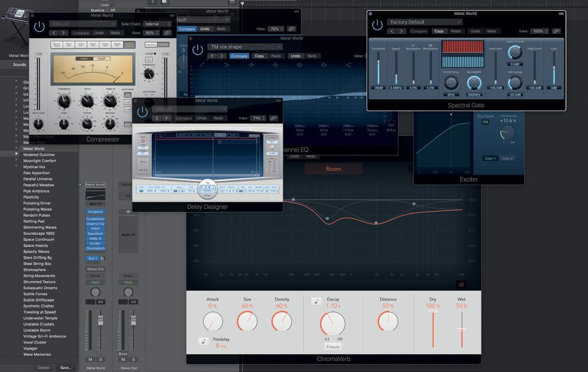Open the Compressor View 50% dropdown
588x372 pixels.
pos(151,33)
